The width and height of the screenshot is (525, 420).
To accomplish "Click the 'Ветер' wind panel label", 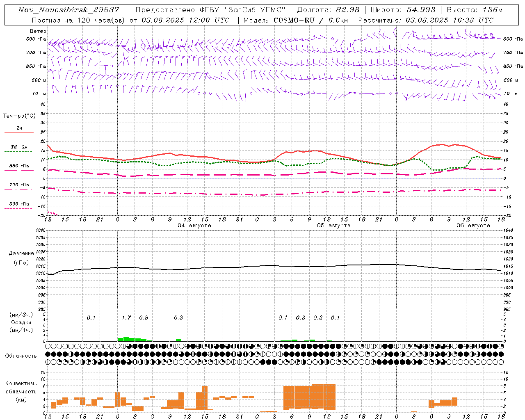I will click(x=38, y=31).
